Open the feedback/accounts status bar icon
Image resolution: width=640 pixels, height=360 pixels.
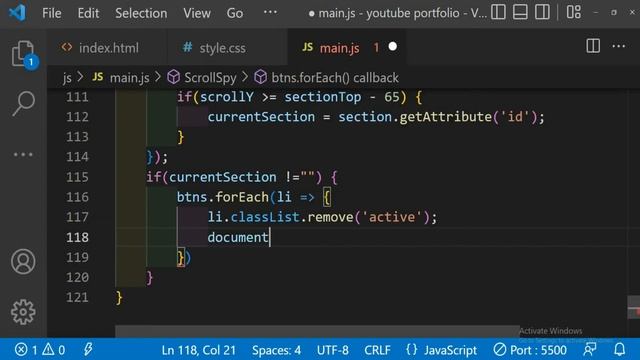coord(590,349)
